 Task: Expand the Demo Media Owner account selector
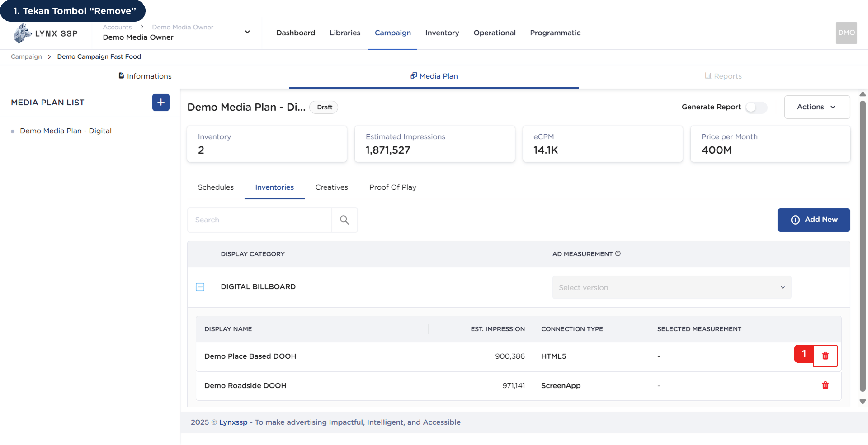pyautogui.click(x=247, y=32)
